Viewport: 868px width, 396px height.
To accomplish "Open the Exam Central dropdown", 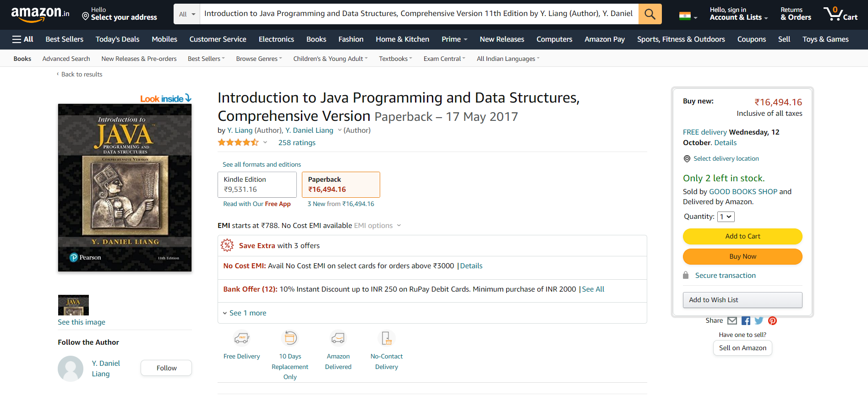I will click(444, 59).
